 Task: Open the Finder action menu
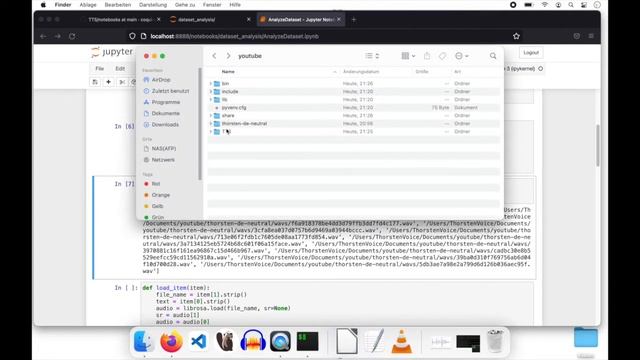point(462,56)
